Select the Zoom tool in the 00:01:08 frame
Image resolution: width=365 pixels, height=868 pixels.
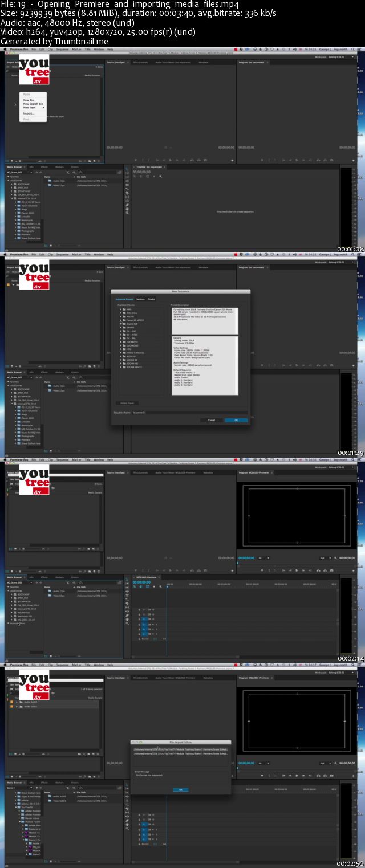click(x=127, y=213)
